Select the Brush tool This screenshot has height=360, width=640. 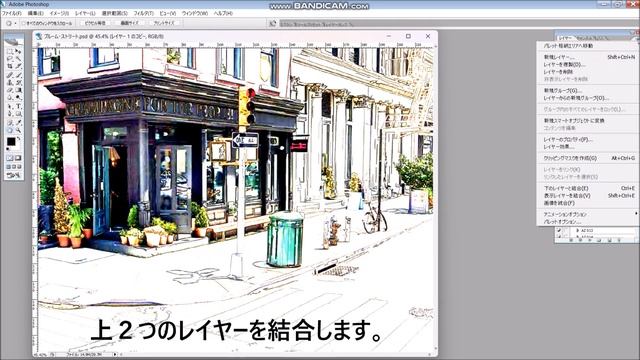click(18, 75)
